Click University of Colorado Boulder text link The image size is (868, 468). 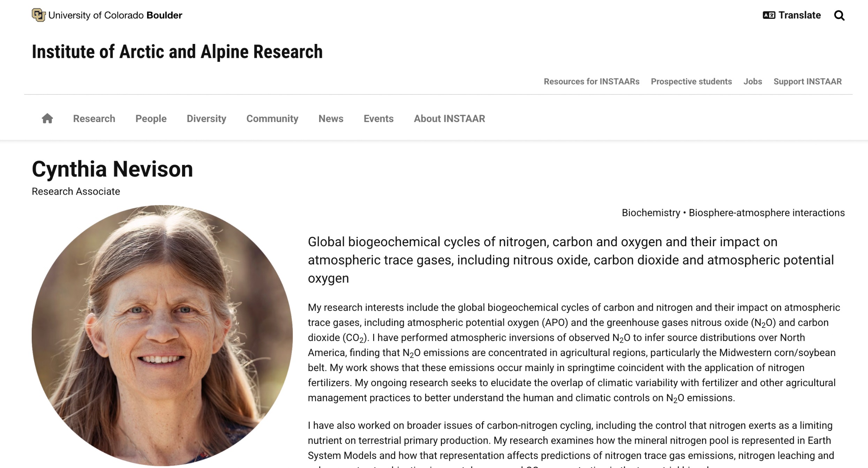tap(115, 15)
